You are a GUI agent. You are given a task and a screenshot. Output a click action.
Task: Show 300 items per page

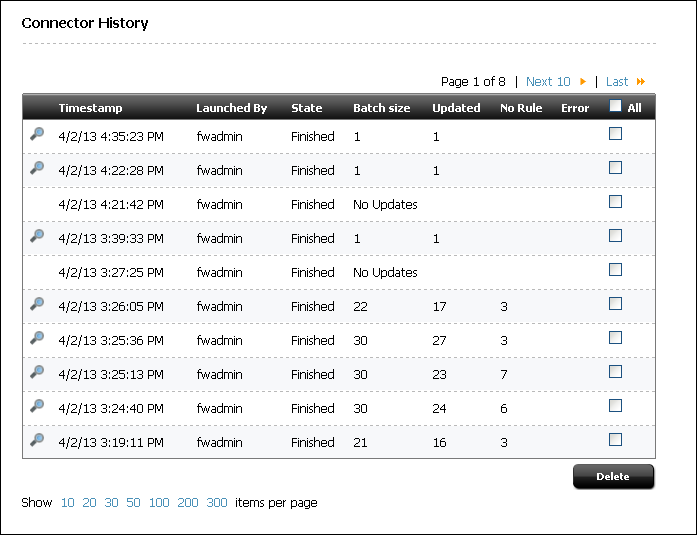pos(217,503)
